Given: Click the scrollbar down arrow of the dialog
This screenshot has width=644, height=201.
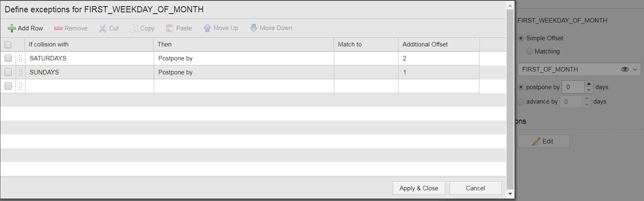Looking at the screenshot, I should click(510, 193).
